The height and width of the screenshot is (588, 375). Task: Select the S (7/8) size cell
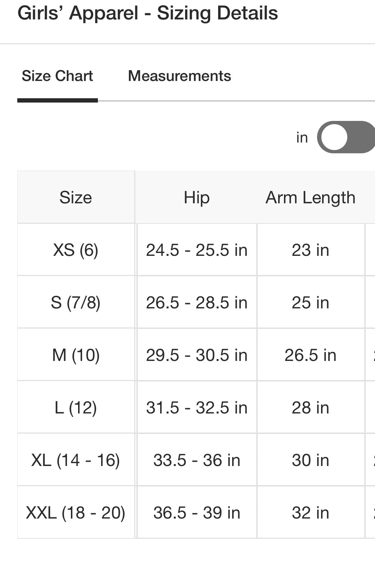(76, 303)
